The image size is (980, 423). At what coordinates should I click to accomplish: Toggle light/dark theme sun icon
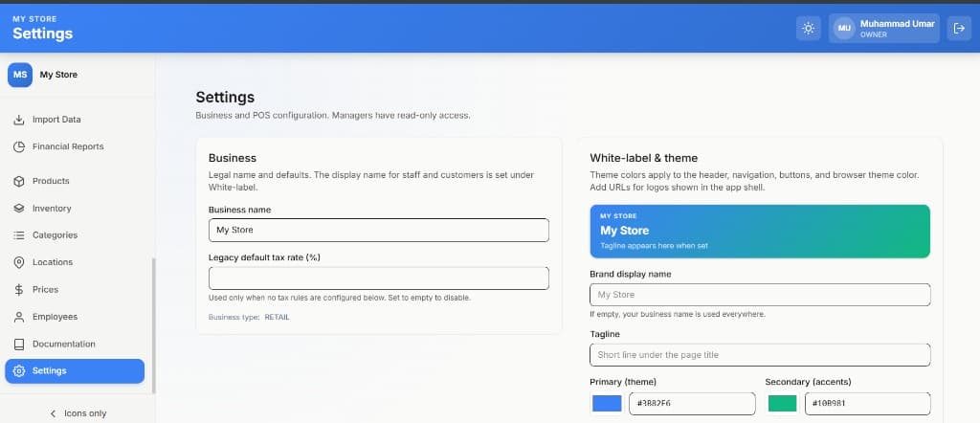[808, 29]
